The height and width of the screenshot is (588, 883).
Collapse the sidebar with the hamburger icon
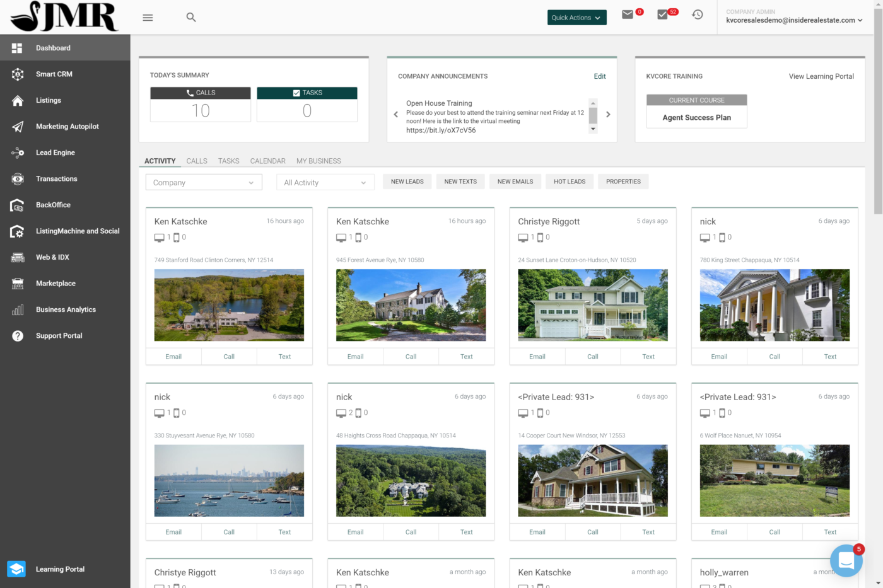[148, 17]
